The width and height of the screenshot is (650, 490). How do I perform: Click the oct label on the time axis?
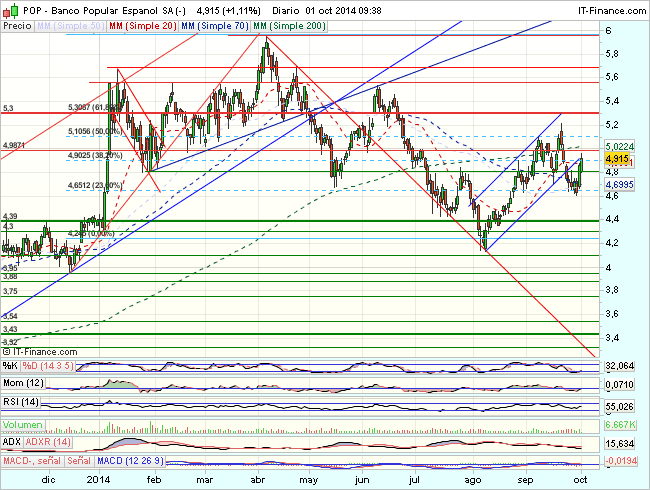tap(581, 480)
